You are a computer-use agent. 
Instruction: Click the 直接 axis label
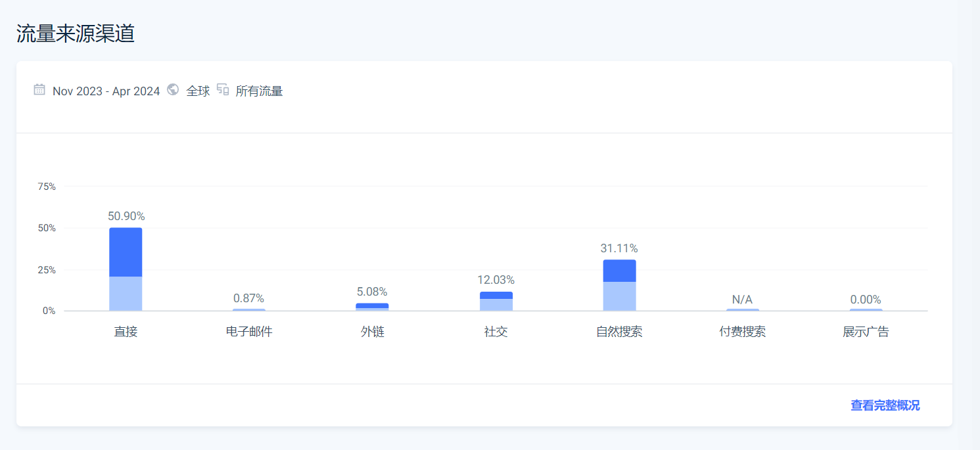click(126, 332)
